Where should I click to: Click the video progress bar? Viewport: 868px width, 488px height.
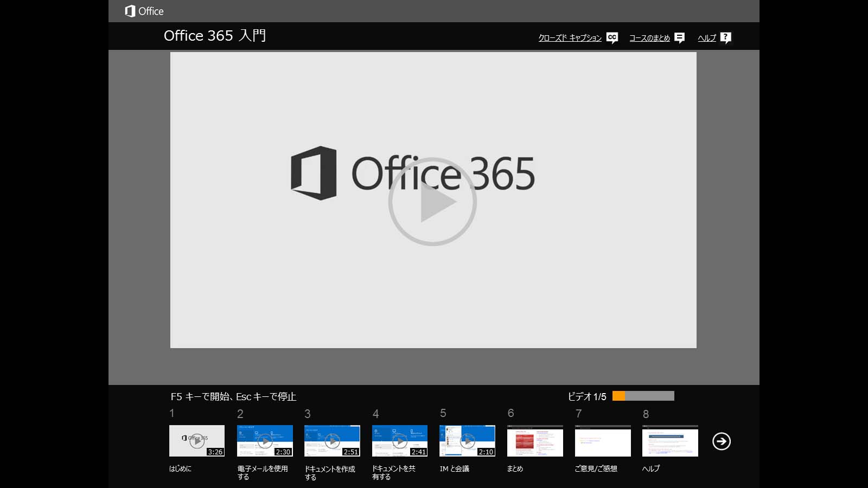click(643, 396)
